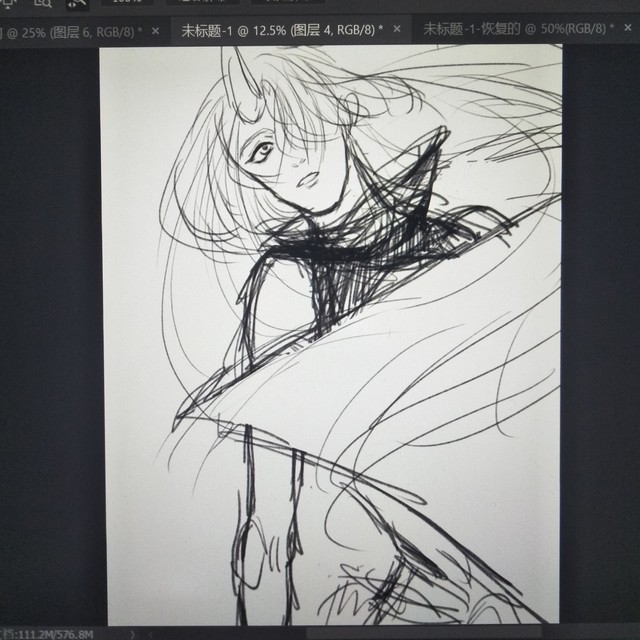Click the horizontal scrollbar track below canvas

tap(400, 633)
